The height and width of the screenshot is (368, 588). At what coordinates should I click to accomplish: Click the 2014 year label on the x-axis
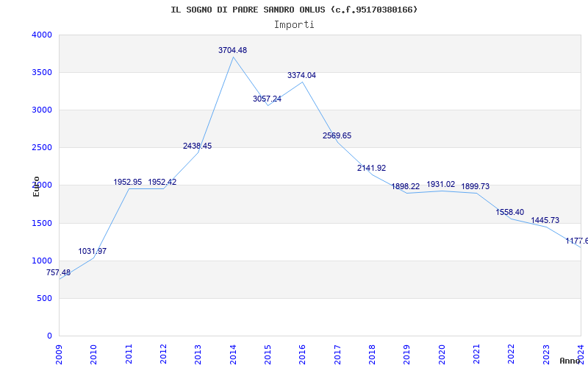coord(233,353)
